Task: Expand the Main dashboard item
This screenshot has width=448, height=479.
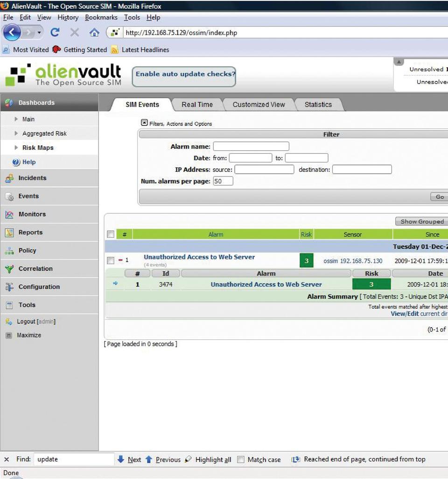Action: pyautogui.click(x=16, y=119)
